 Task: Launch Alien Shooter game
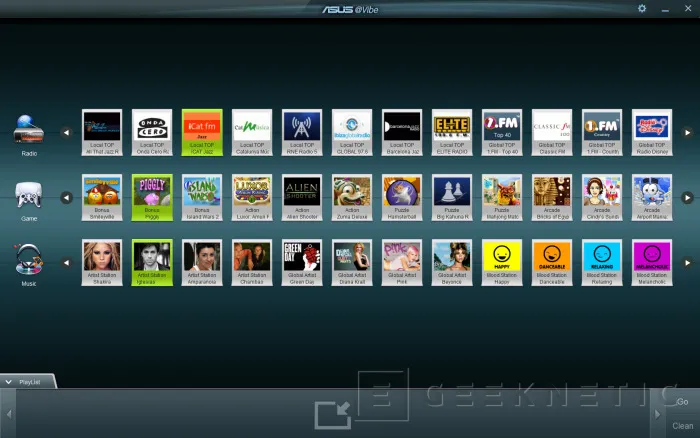click(x=302, y=198)
